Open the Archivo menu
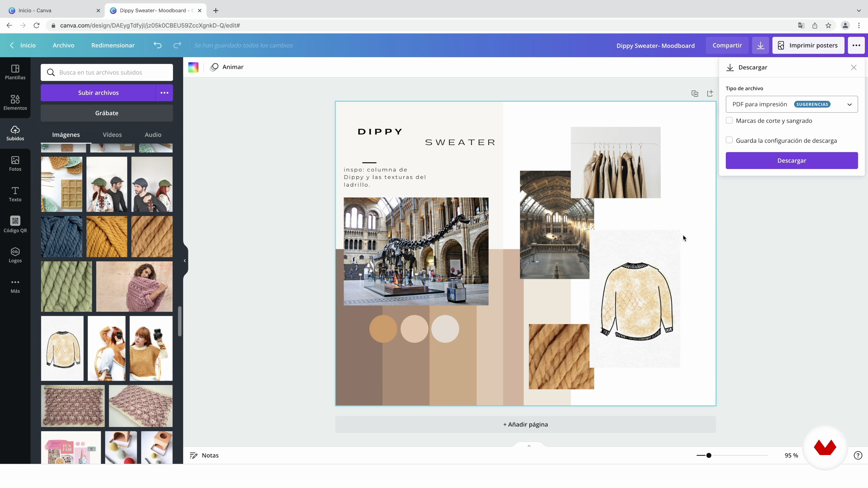This screenshot has height=488, width=868. click(63, 45)
